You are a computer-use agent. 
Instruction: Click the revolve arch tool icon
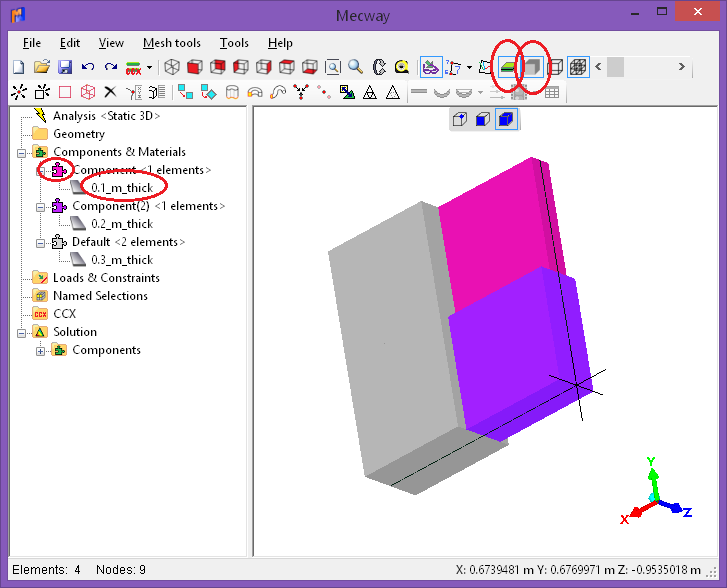click(x=255, y=93)
